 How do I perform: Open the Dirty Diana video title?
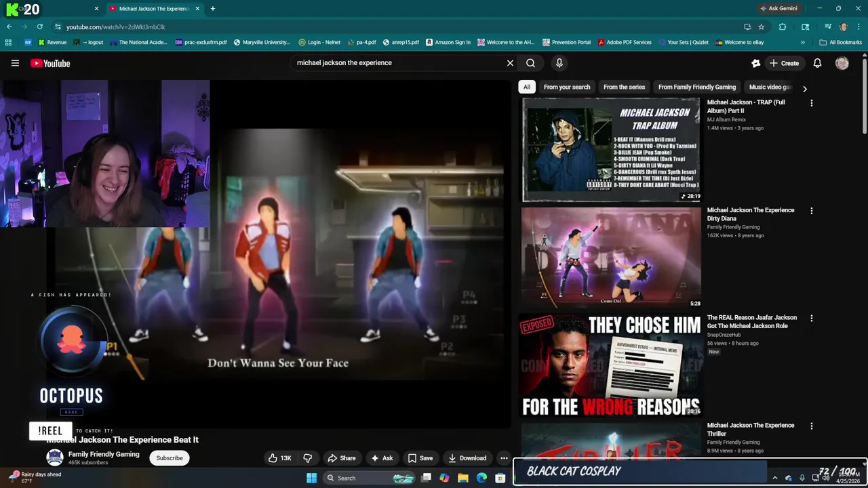751,214
